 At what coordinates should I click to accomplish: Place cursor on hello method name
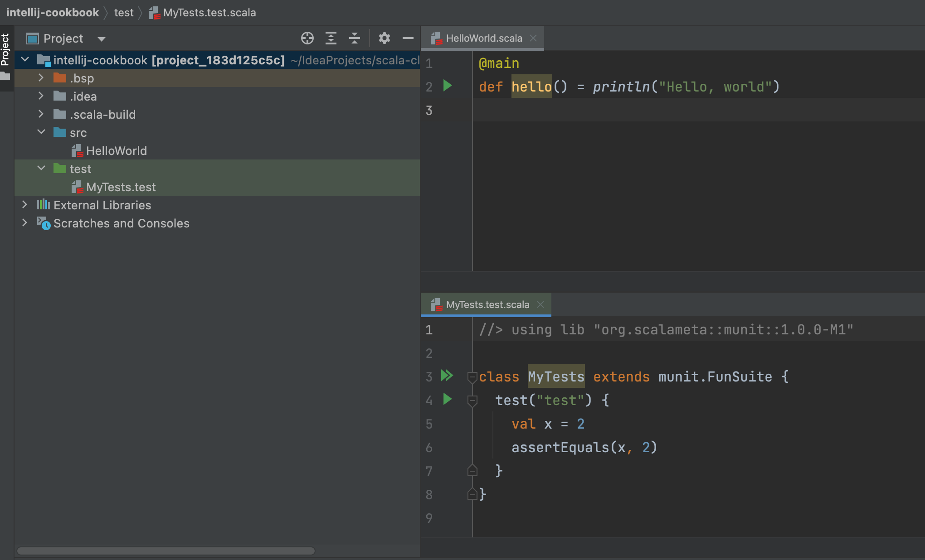[x=531, y=87]
